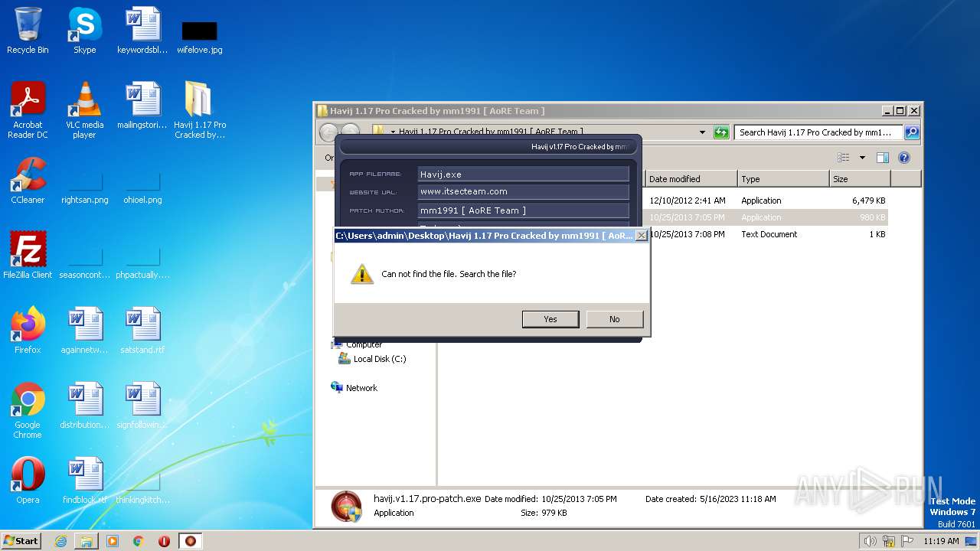980x551 pixels.
Task: Click the Explorer back navigation button
Action: pos(327,132)
